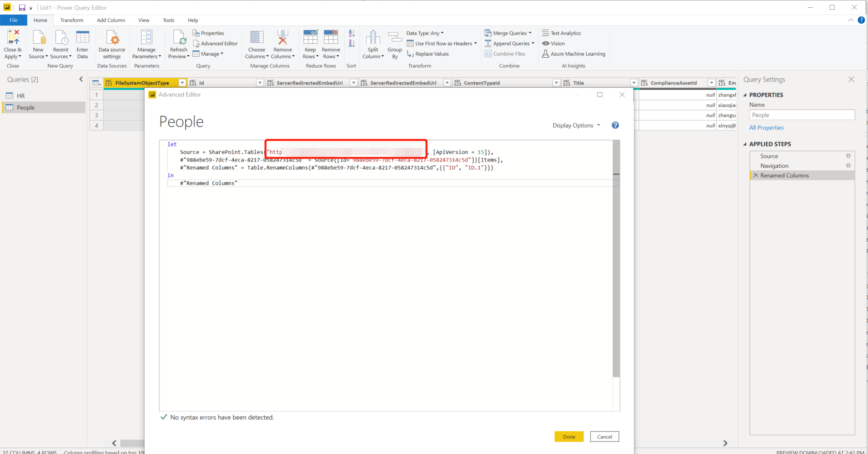
Task: Click the query Name field showing People
Action: (802, 114)
